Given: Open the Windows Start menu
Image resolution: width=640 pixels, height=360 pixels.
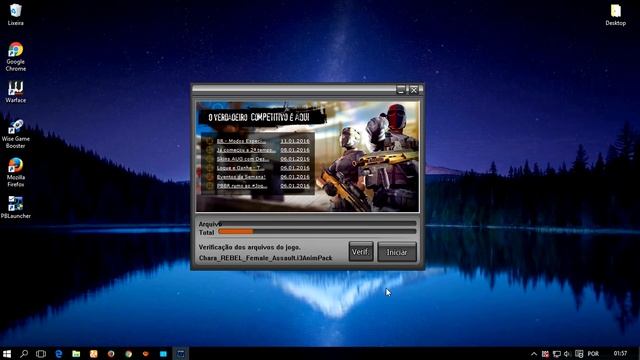Looking at the screenshot, I should coord(7,354).
